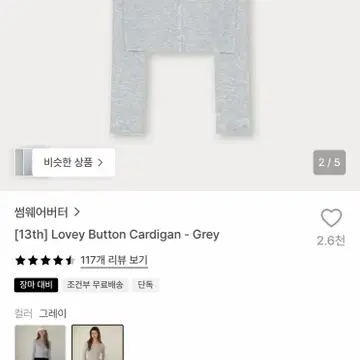Click the 2.6천 likes count
The height and width of the screenshot is (360, 360).
(x=331, y=241)
